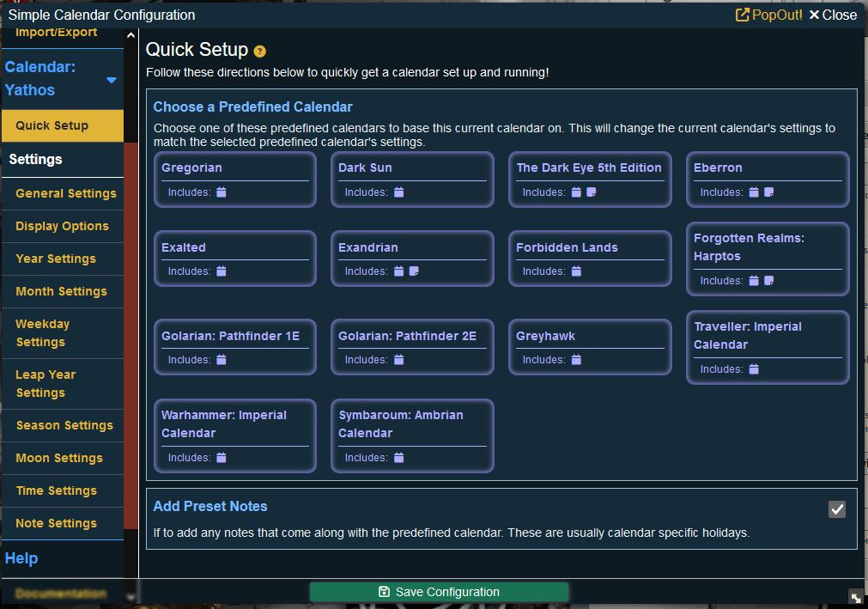
Task: Click calendar icon in Greyhawk card
Action: (576, 360)
